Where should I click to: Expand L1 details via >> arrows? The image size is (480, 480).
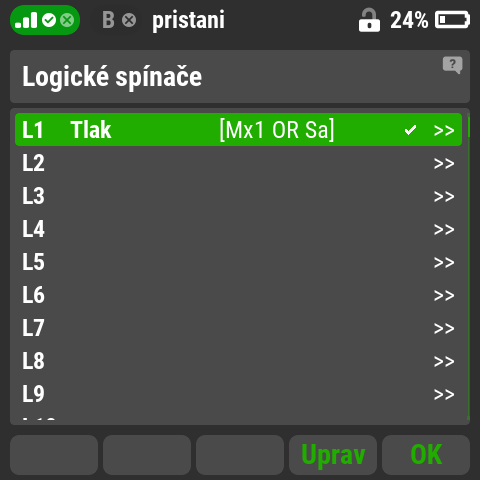click(444, 130)
